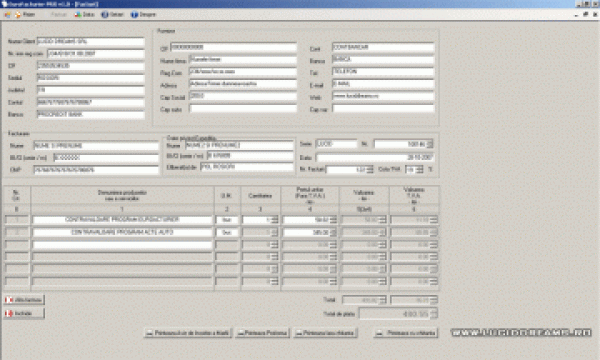Adjust the Total de plata spinner
This screenshot has height=360, width=600.
click(434, 314)
